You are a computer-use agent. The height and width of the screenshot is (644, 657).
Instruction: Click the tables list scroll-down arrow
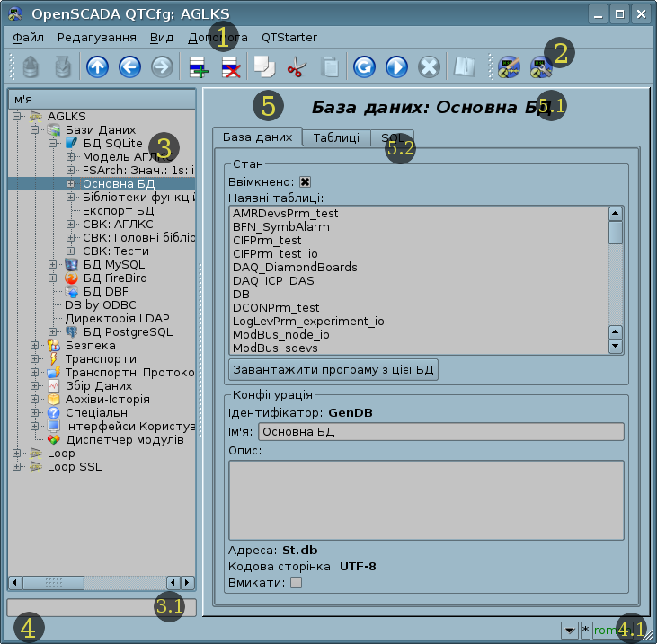[615, 346]
